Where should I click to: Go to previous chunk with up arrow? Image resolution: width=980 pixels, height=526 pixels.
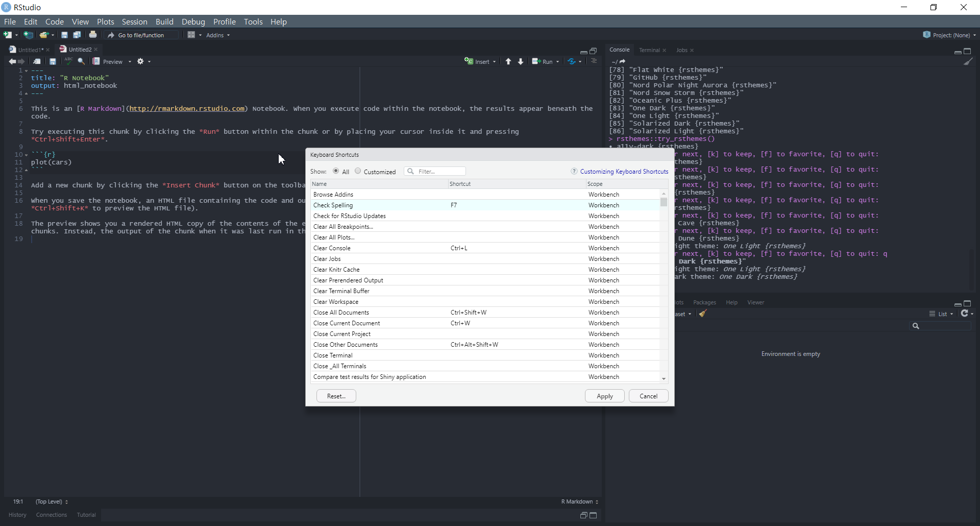click(508, 62)
